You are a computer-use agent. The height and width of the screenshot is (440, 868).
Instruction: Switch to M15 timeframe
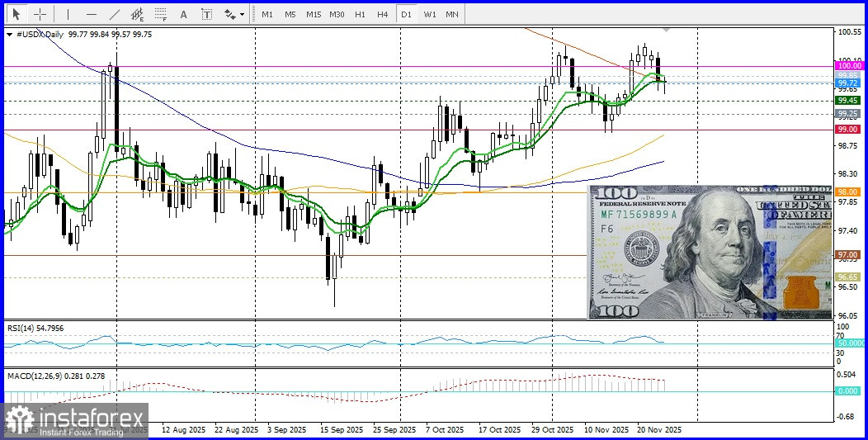pyautogui.click(x=314, y=14)
